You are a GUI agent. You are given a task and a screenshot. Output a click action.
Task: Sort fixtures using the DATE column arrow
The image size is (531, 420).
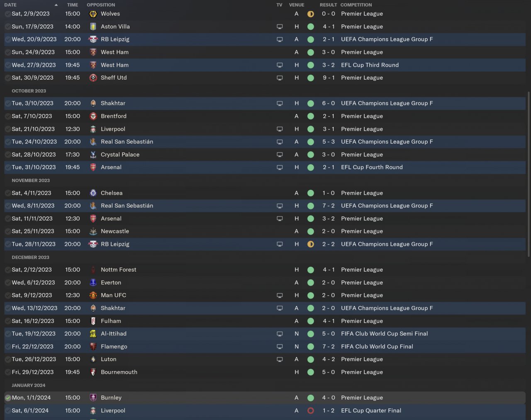56,5
